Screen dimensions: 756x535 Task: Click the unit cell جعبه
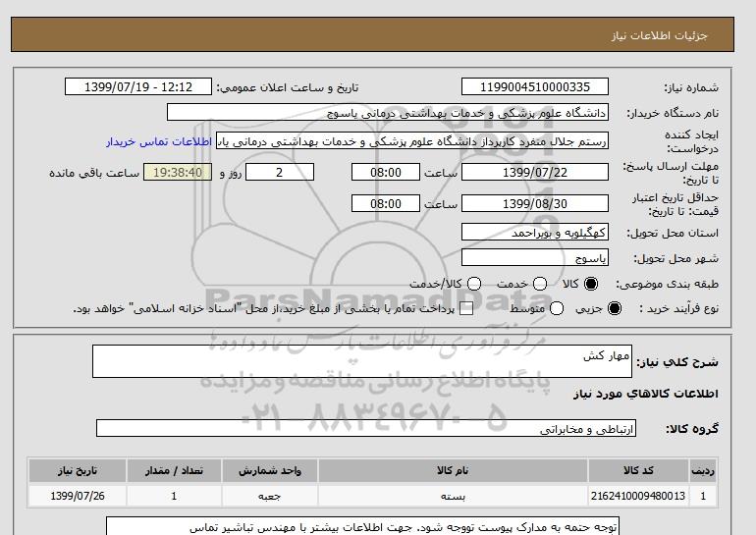[x=270, y=496]
